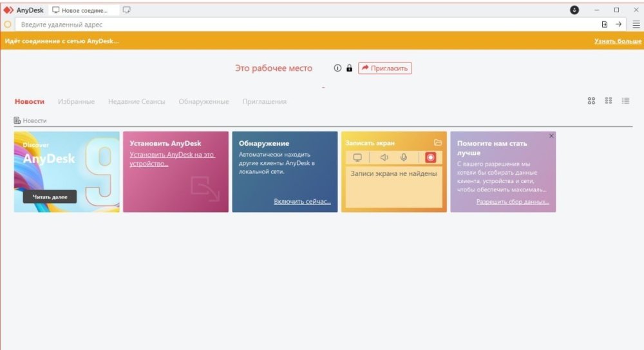The image size is (644, 350).
Task: Open the Discover AnyDesk 9 thumbnail
Action: point(66,172)
